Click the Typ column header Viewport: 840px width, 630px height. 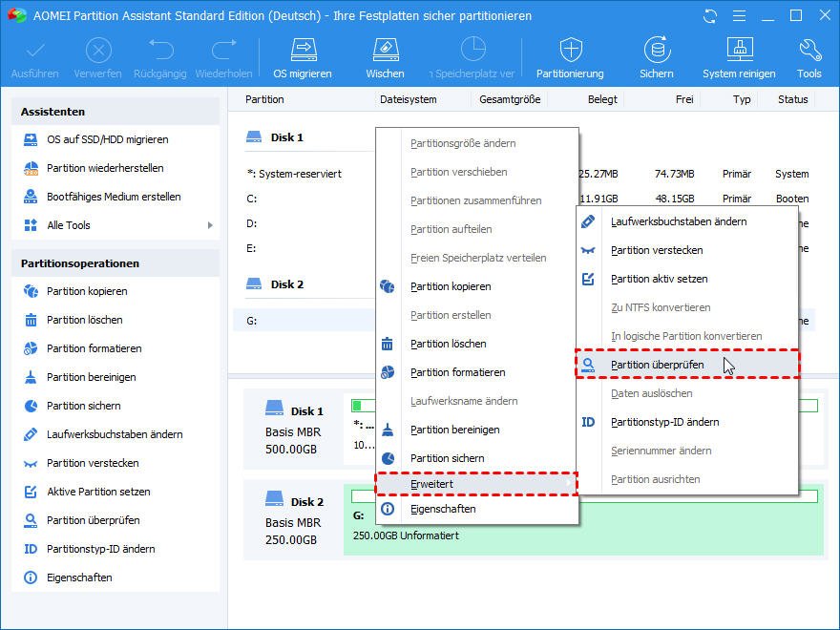(742, 99)
